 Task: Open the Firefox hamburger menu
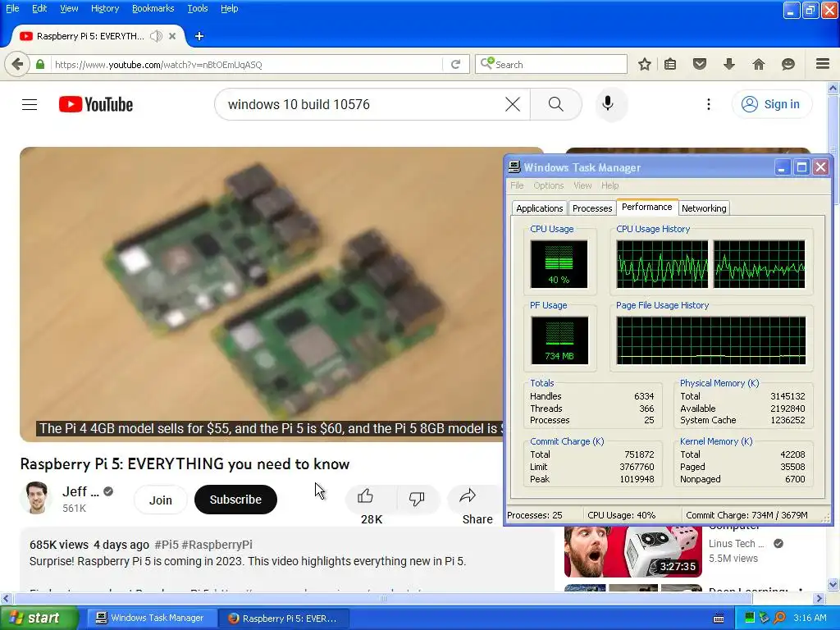click(x=823, y=64)
